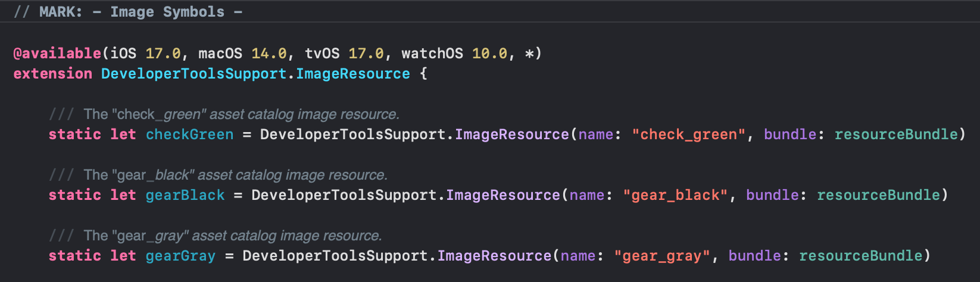
Task: Click the tvOS 17.0 version number
Action: pyautogui.click(x=366, y=54)
